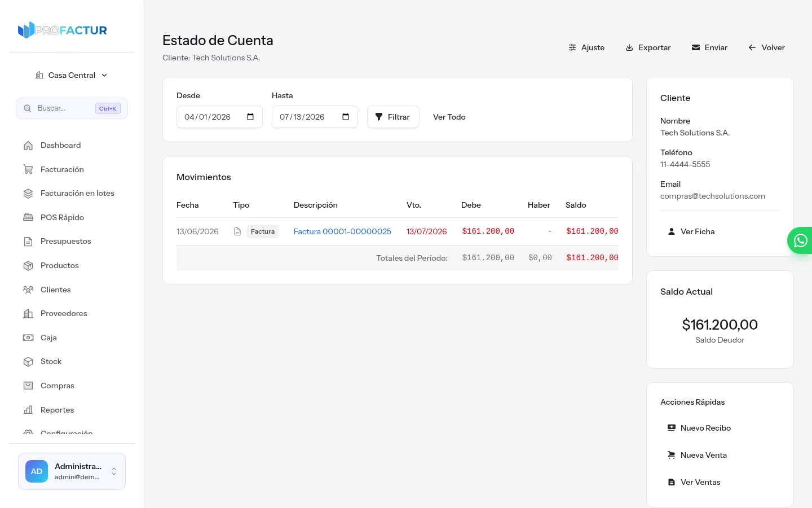Click the 13/06/2026 date cell

click(x=197, y=231)
